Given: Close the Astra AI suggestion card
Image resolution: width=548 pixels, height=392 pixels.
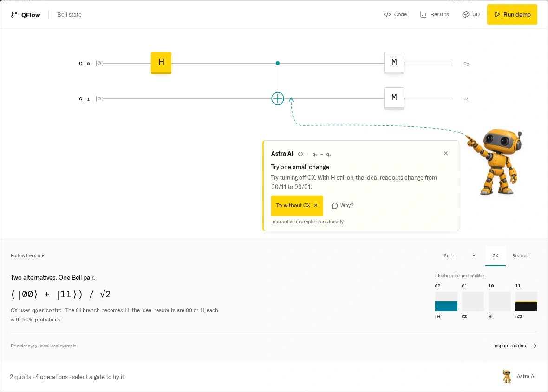Looking at the screenshot, I should pyautogui.click(x=446, y=153).
